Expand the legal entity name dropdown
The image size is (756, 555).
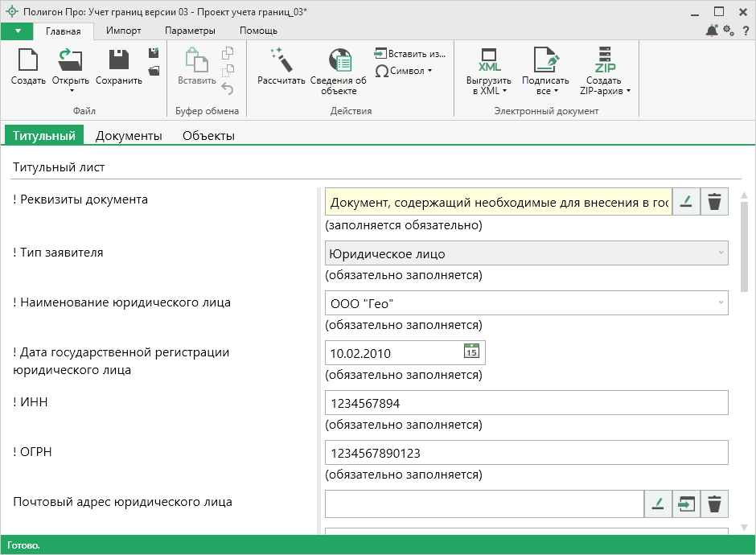point(719,303)
